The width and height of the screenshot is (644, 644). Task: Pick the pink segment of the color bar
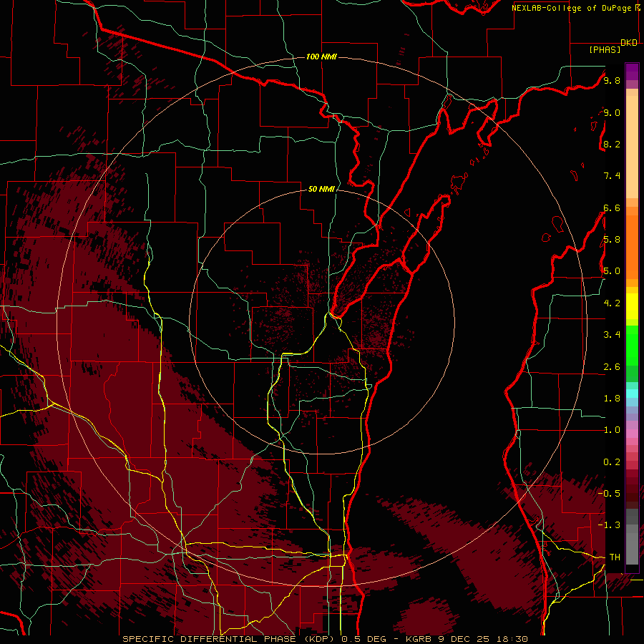tap(632, 434)
